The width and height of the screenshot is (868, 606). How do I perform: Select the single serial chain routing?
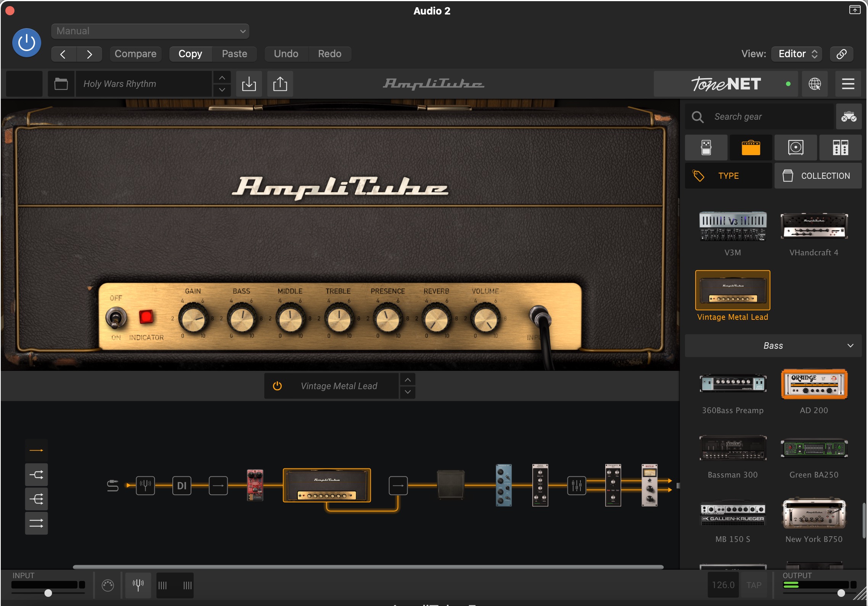coord(37,450)
